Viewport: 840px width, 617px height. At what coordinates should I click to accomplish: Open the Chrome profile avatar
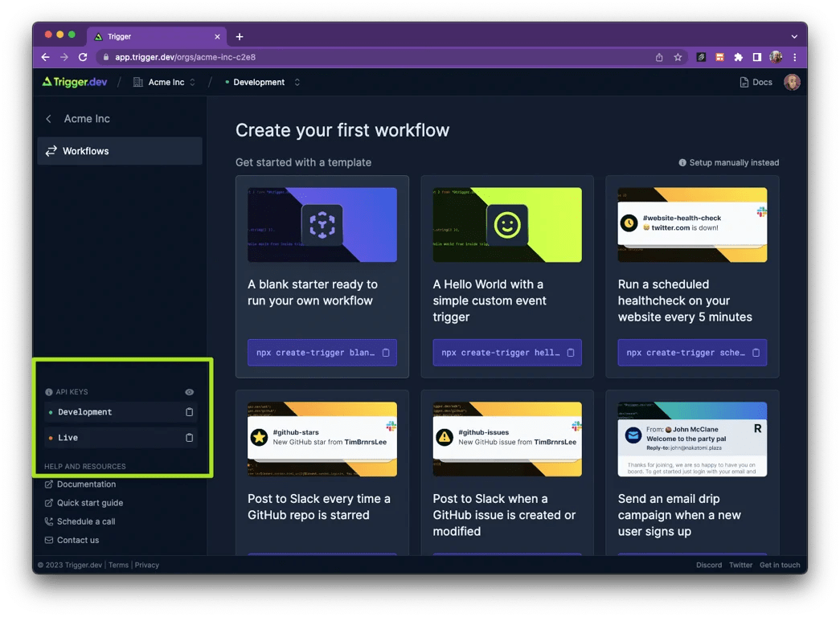(776, 57)
